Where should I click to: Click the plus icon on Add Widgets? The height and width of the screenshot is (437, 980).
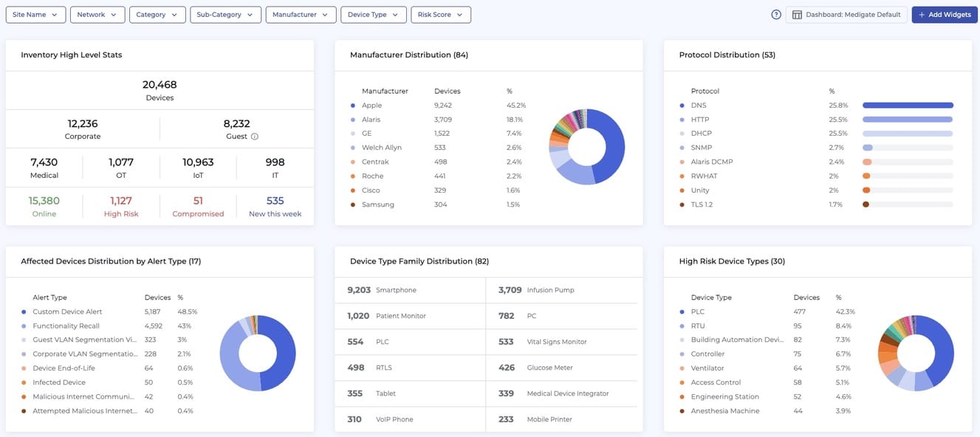tap(922, 15)
